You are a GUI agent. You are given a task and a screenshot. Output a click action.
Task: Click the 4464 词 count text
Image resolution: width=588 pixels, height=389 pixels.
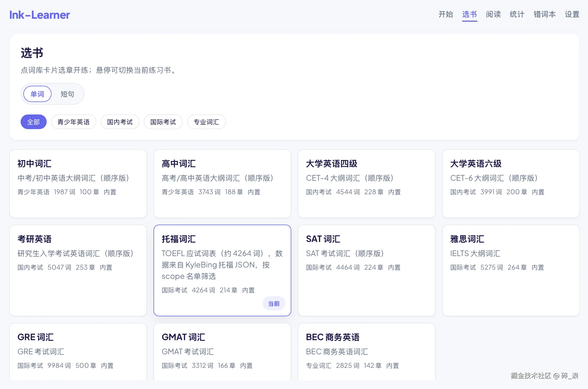click(x=348, y=267)
